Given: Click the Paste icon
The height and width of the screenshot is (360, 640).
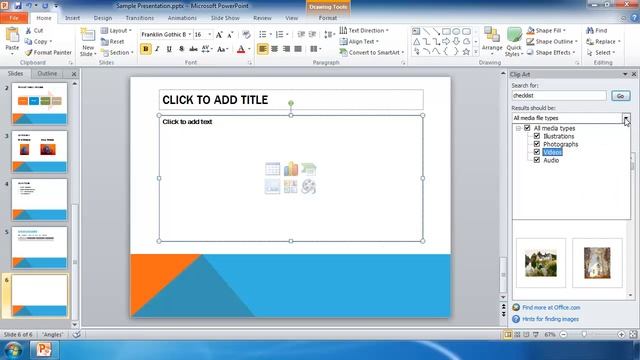Looking at the screenshot, I should (12, 36).
